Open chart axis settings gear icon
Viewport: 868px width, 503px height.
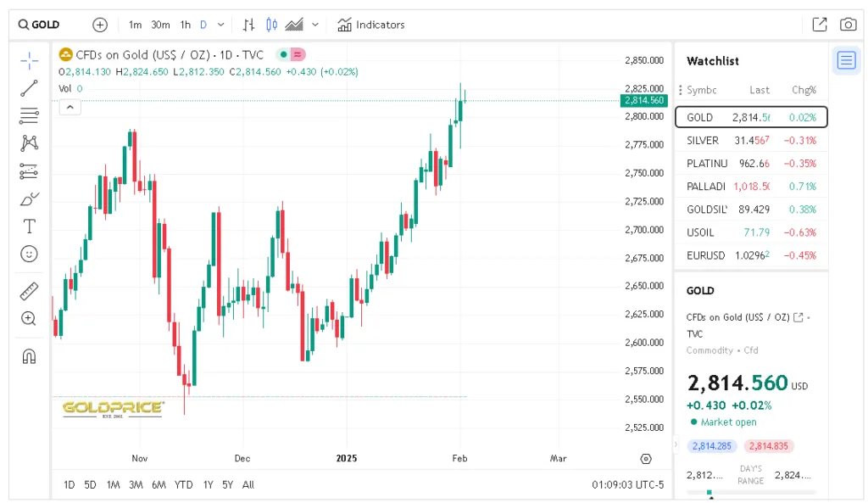[x=646, y=459]
